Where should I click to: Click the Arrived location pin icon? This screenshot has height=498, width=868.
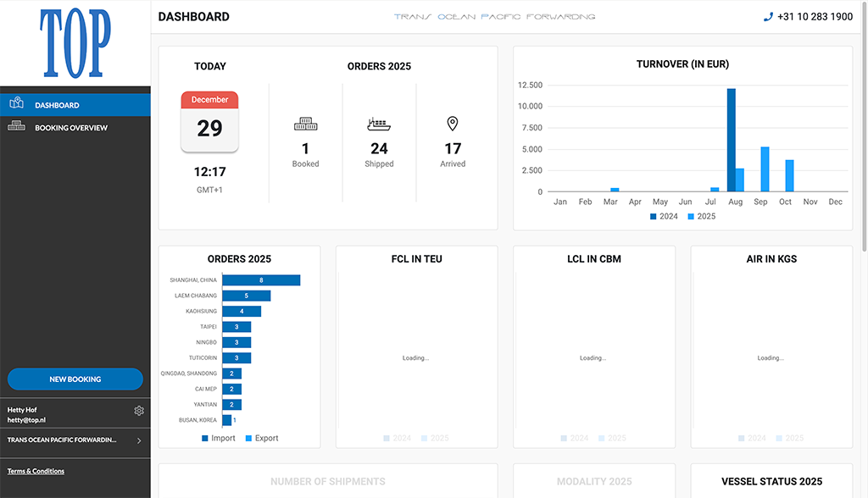tap(453, 125)
